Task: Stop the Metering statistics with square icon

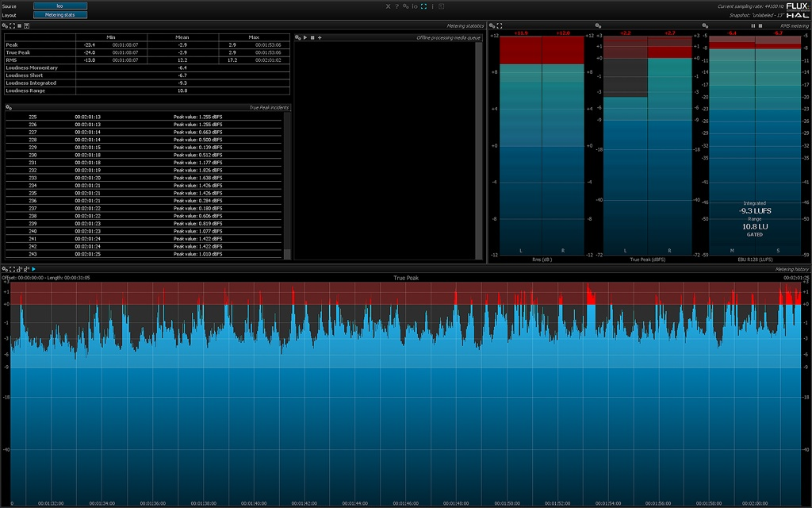Action: pyautogui.click(x=20, y=25)
